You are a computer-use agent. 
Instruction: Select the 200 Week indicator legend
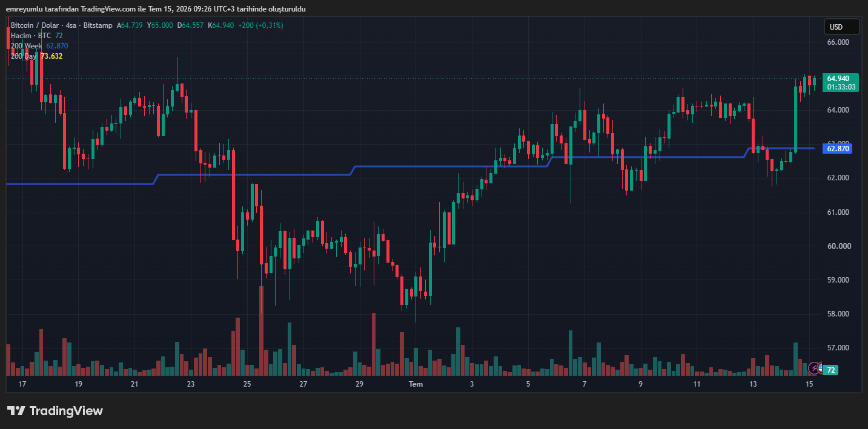26,46
